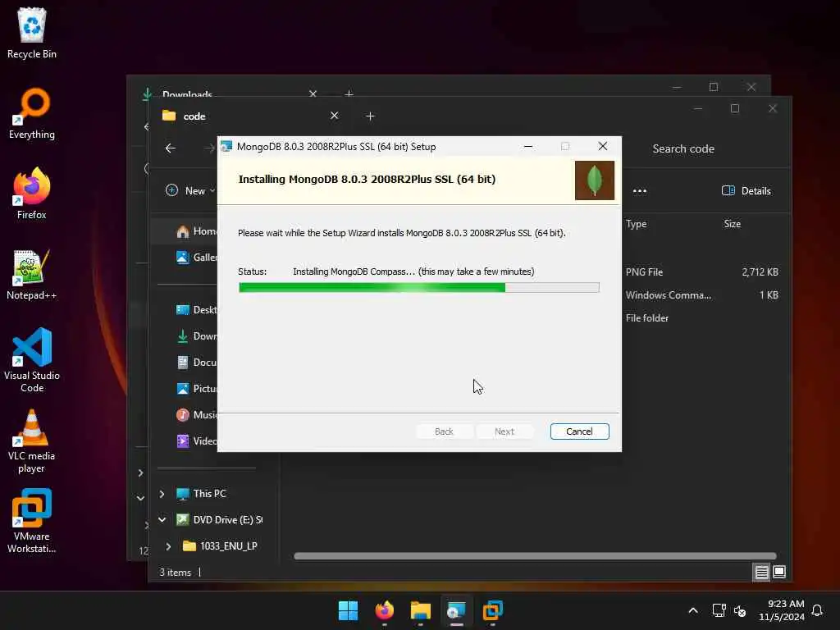Open the network status tray icon
840x630 pixels.
(x=719, y=610)
